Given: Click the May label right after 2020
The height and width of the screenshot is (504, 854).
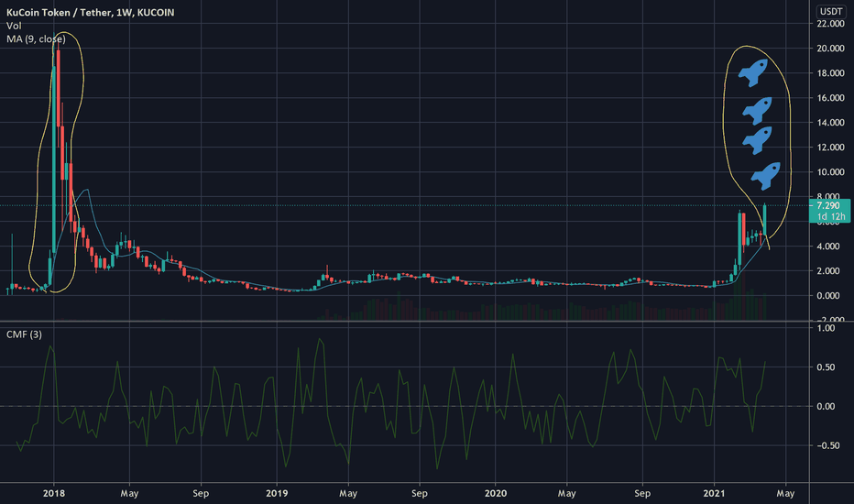Looking at the screenshot, I should (566, 493).
